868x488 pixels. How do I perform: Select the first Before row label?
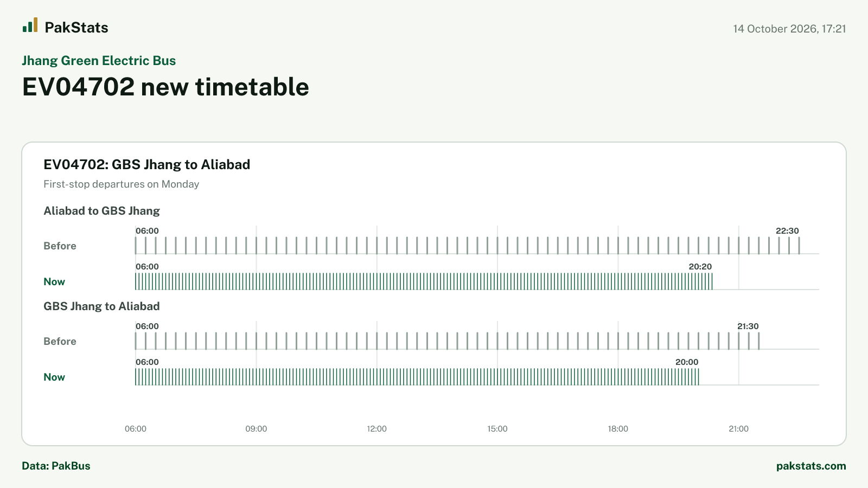[x=60, y=246]
